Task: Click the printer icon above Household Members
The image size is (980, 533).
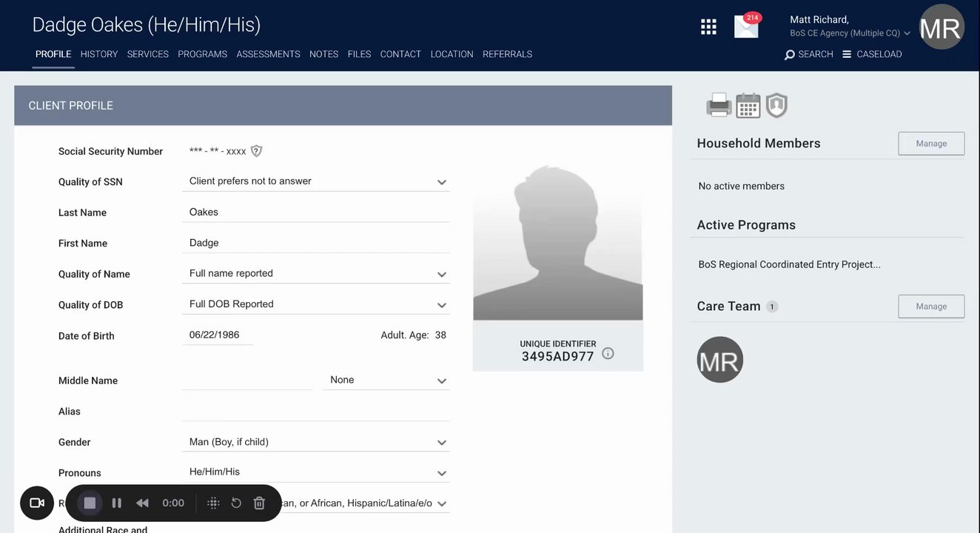Action: (x=719, y=106)
